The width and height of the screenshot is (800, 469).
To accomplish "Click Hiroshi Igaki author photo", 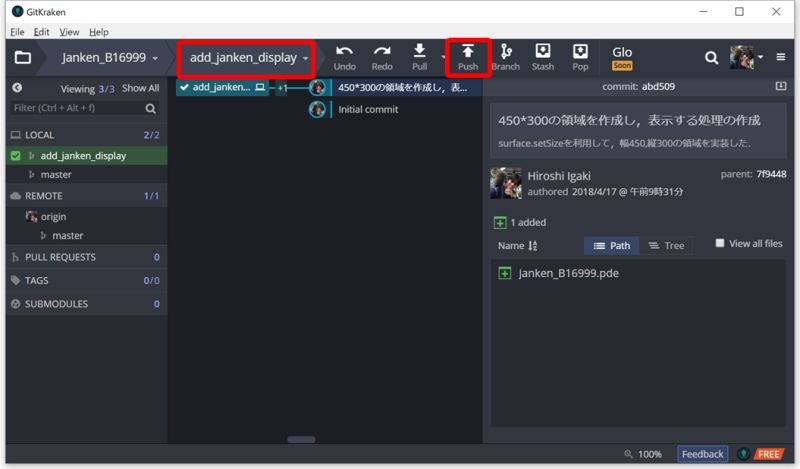I will coord(506,183).
